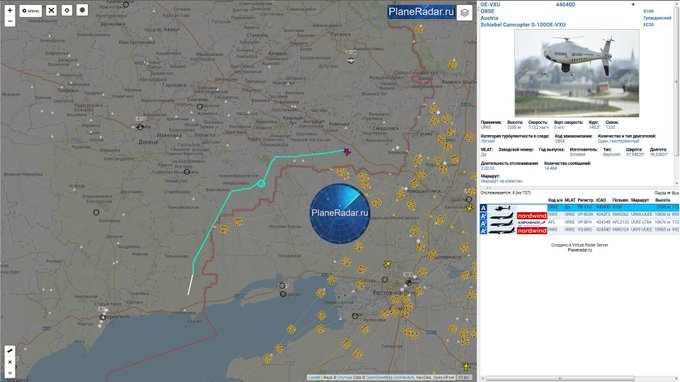Click the Schiebel Camcopter S-100 photo
The height and width of the screenshot is (382, 680).
576,73
